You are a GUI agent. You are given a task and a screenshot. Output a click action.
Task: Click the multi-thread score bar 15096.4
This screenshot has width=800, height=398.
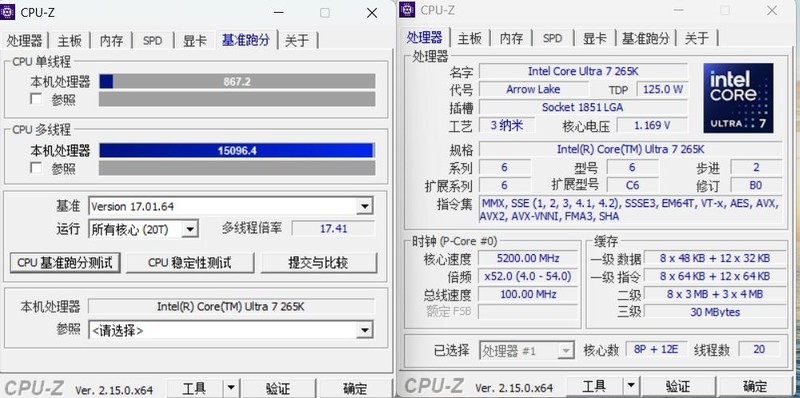click(x=237, y=150)
